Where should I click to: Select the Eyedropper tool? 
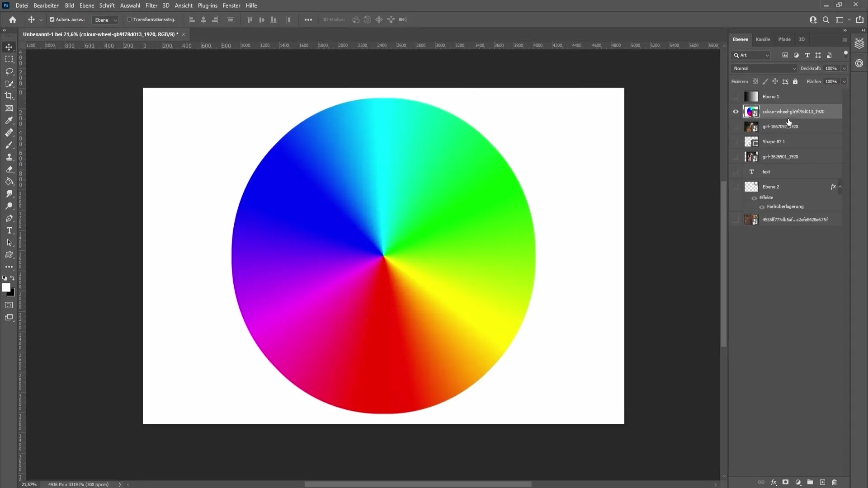tap(9, 120)
